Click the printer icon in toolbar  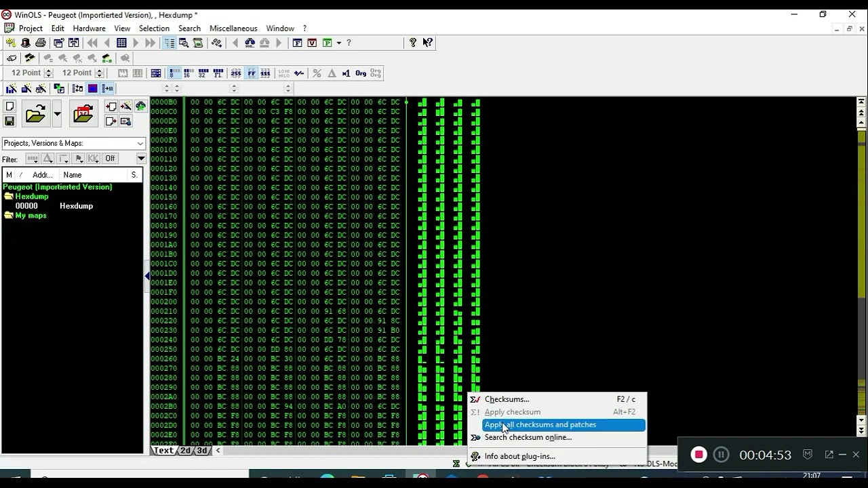tap(40, 43)
